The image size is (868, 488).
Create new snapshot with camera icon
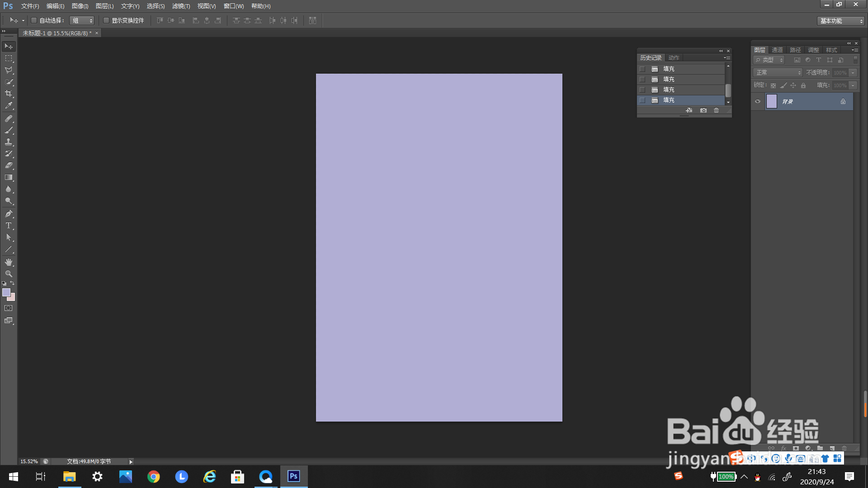coord(703,110)
